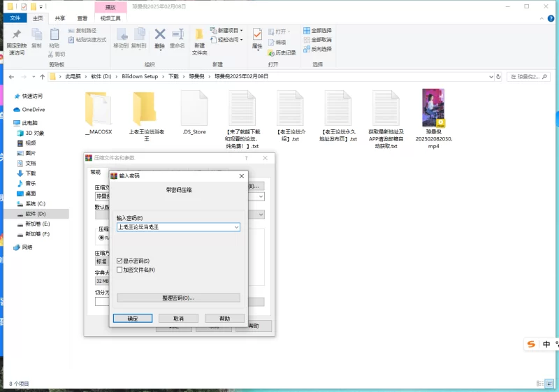The image size is (559, 392).
Task: Uncheck the 显示密码 checkbox
Action: (x=119, y=261)
